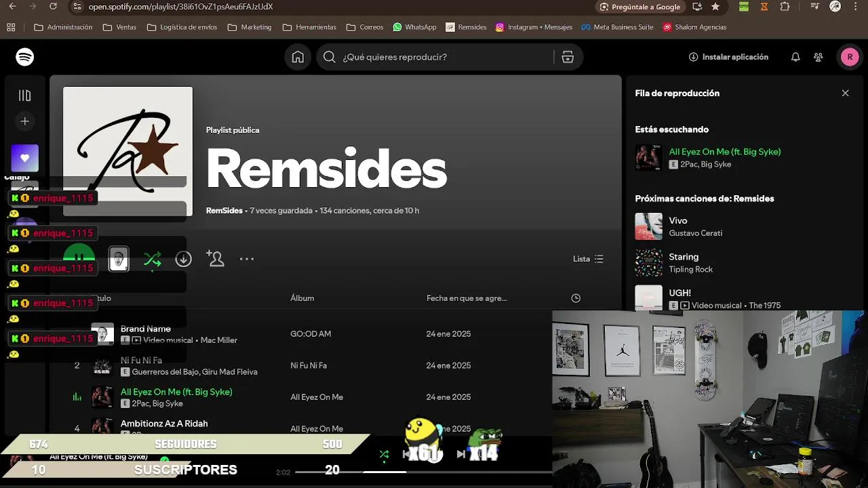Image resolution: width=868 pixels, height=488 pixels.
Task: Expand Logística de envíos bookmarks folder
Action: 182,27
